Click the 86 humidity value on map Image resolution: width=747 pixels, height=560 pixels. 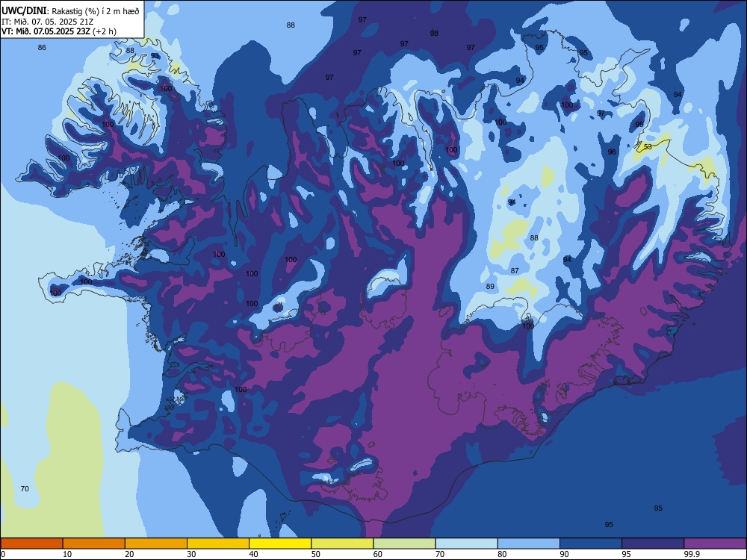(x=42, y=48)
